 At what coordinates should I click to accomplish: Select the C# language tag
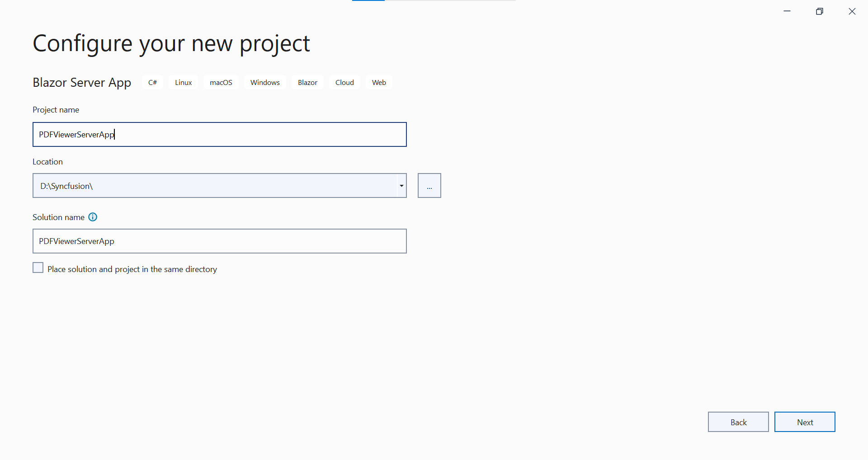(152, 82)
